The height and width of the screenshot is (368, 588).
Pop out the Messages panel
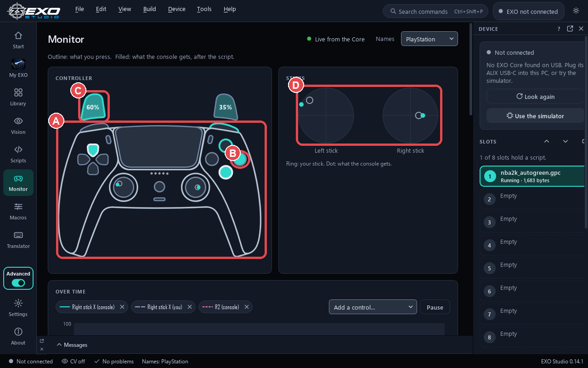click(x=42, y=341)
